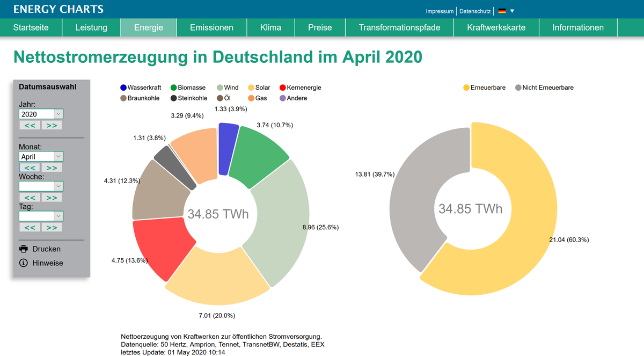This screenshot has height=356, width=644.
Task: Click the Hinweise link
Action: point(48,263)
